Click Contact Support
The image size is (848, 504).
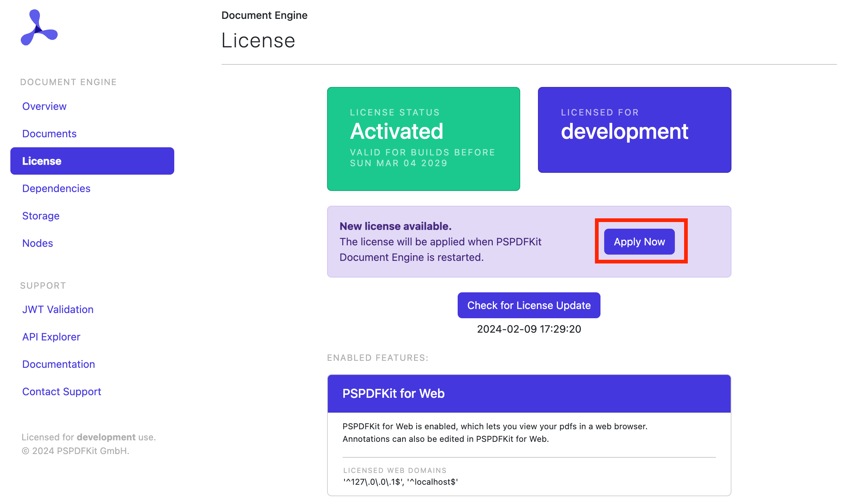[x=62, y=392]
